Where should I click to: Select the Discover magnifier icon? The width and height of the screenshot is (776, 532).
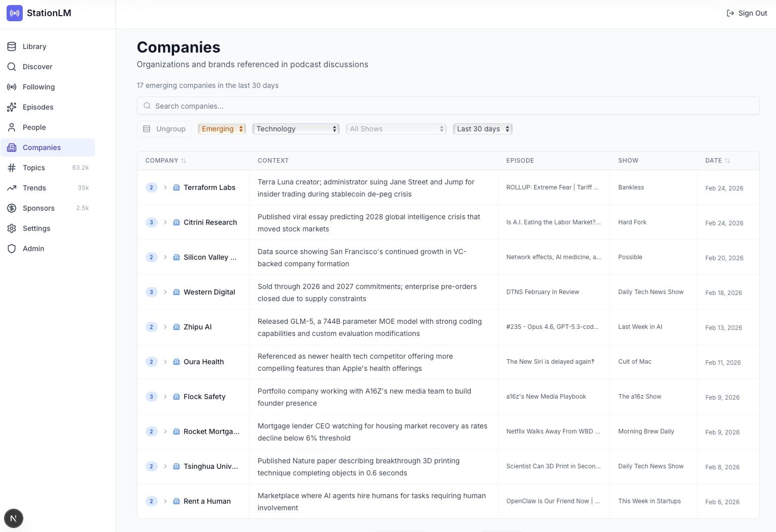(x=12, y=67)
